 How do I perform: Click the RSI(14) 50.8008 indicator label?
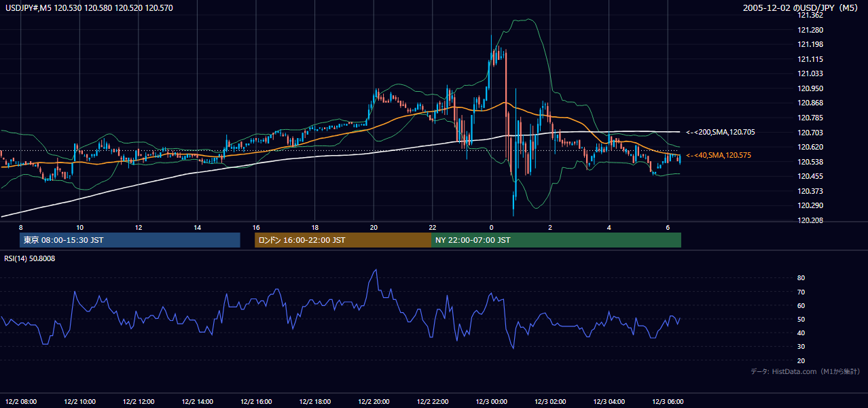tap(30, 258)
